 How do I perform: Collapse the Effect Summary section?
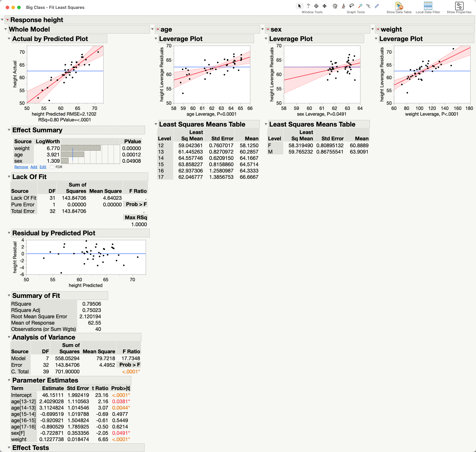(9, 130)
